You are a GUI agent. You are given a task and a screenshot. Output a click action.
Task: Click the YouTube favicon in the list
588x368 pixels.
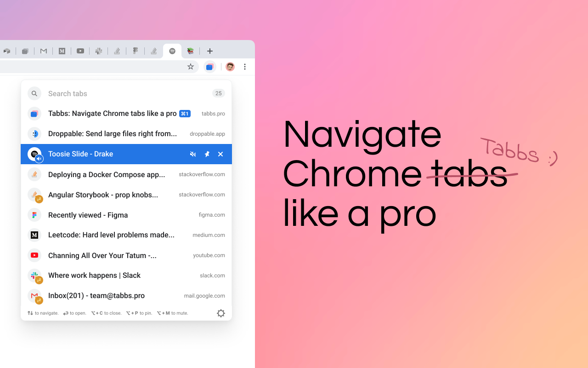(x=34, y=255)
